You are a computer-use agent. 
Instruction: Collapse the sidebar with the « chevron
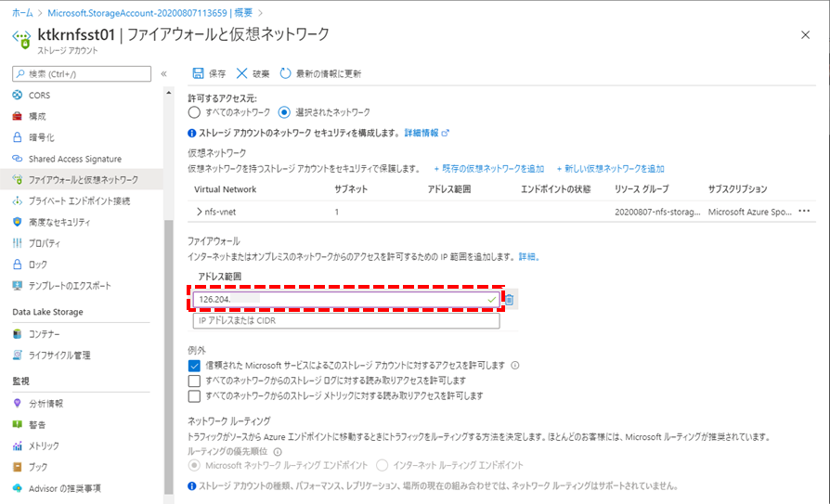[163, 73]
